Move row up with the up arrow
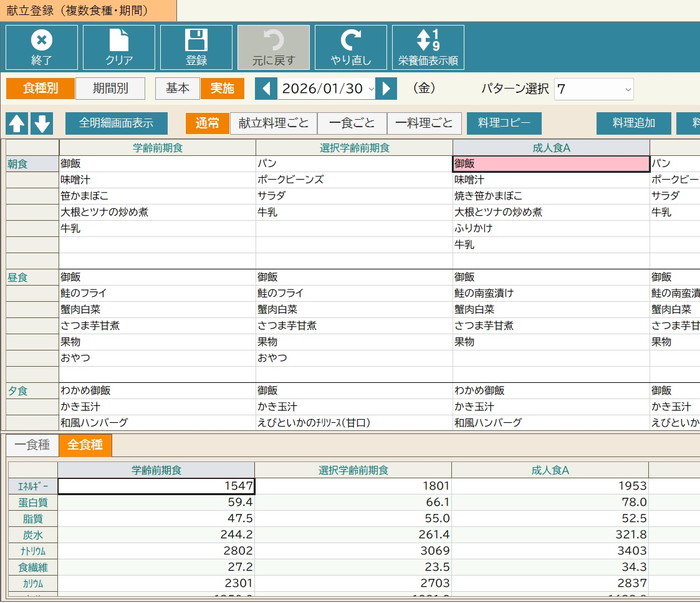 point(18,124)
